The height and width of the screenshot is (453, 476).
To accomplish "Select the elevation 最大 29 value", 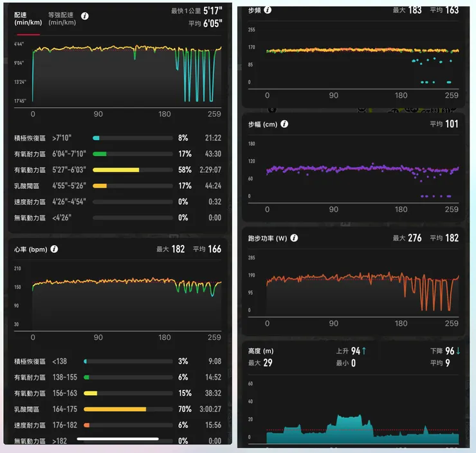I will pyautogui.click(x=260, y=362).
